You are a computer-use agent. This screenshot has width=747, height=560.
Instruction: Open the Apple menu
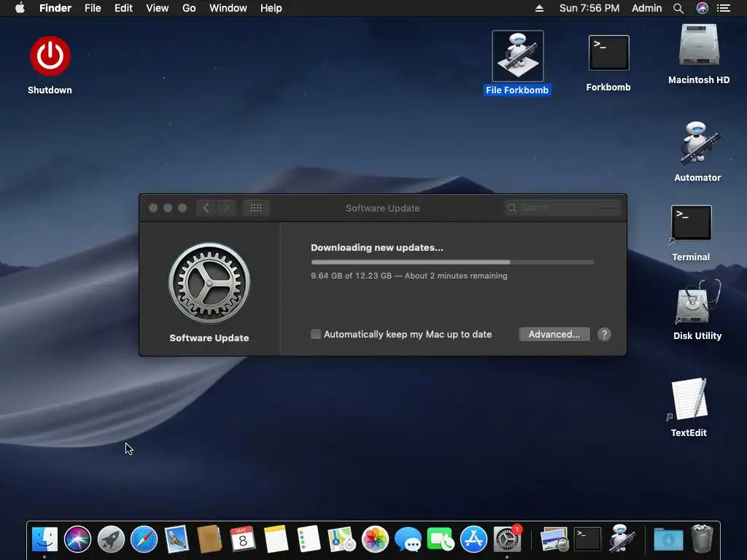pyautogui.click(x=20, y=8)
